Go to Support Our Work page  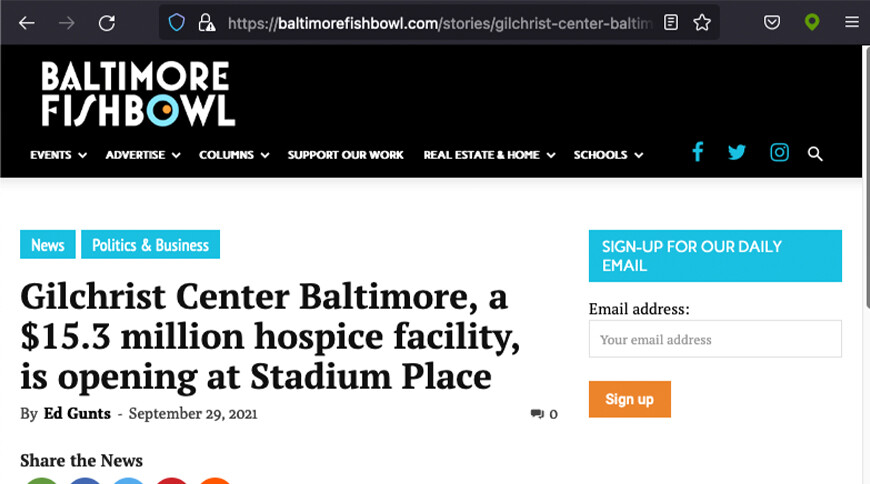pyautogui.click(x=345, y=155)
